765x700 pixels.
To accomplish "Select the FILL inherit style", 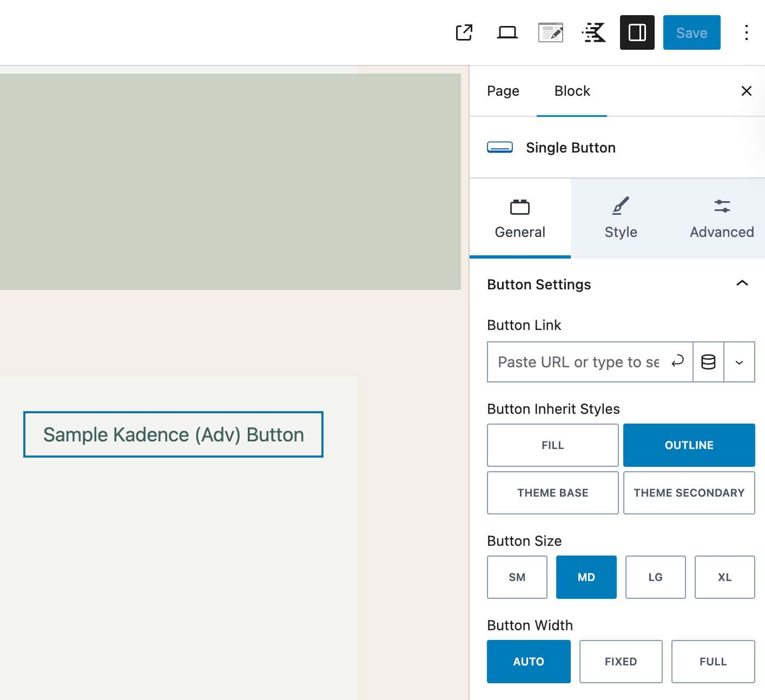I will [x=552, y=445].
